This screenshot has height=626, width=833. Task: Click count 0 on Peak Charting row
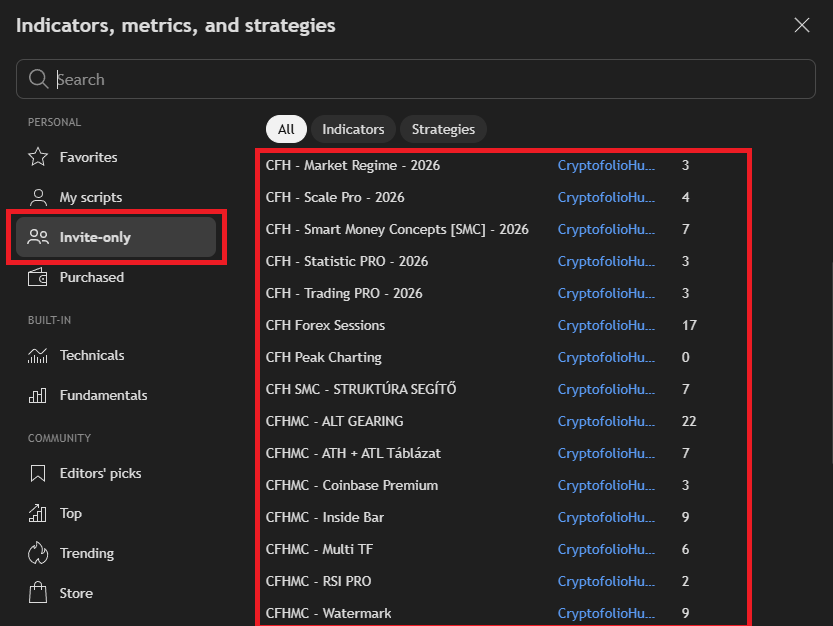point(685,357)
